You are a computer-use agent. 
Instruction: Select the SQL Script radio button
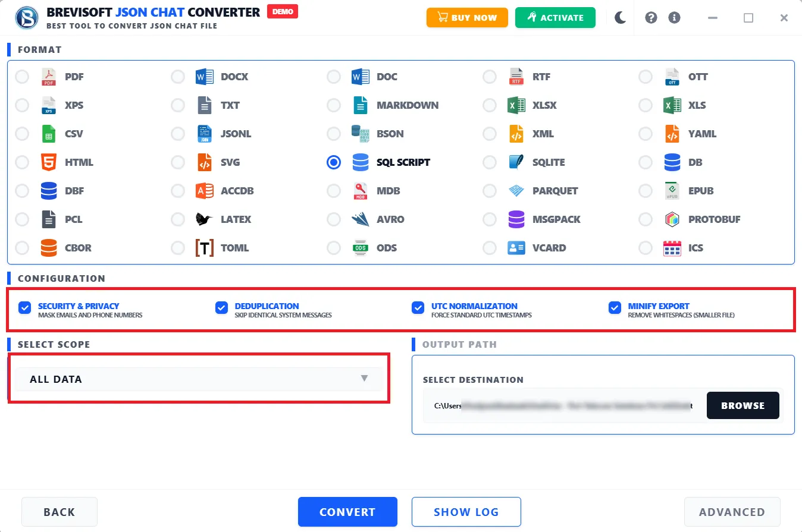pos(334,162)
